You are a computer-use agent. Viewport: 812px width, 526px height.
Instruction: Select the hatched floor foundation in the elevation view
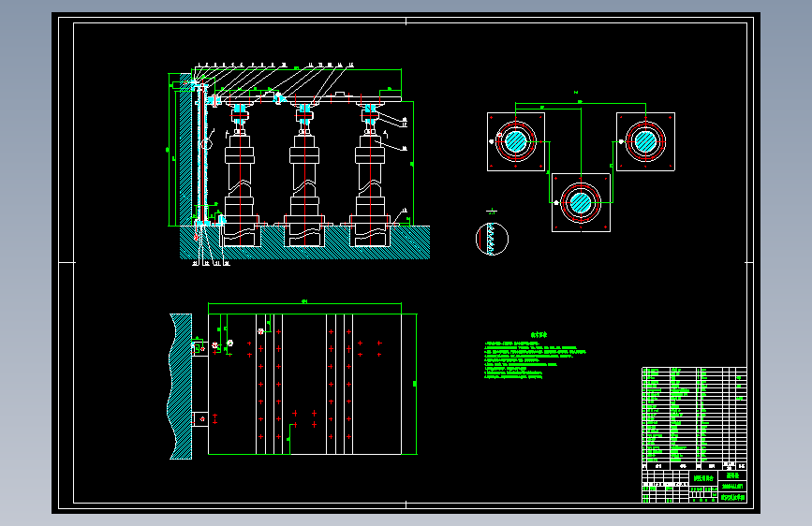pyautogui.click(x=304, y=242)
